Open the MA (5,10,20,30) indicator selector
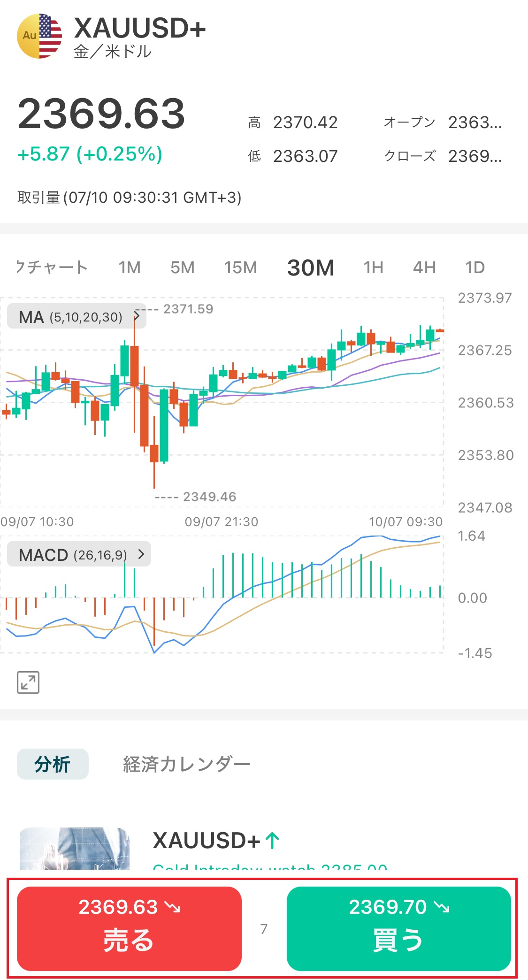The height and width of the screenshot is (980, 528). click(77, 317)
